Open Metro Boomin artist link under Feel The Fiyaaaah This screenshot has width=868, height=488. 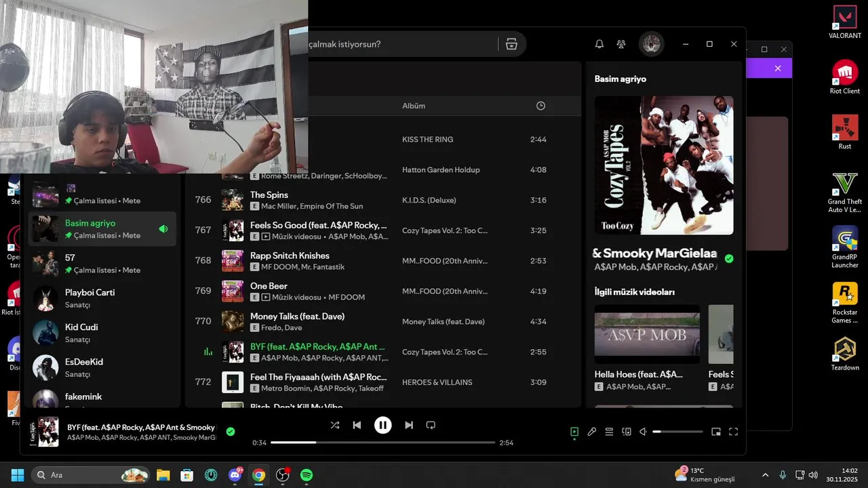click(285, 388)
